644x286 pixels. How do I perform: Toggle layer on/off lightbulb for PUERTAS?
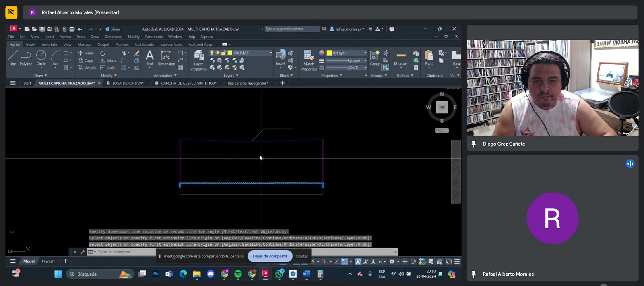[x=212, y=53]
